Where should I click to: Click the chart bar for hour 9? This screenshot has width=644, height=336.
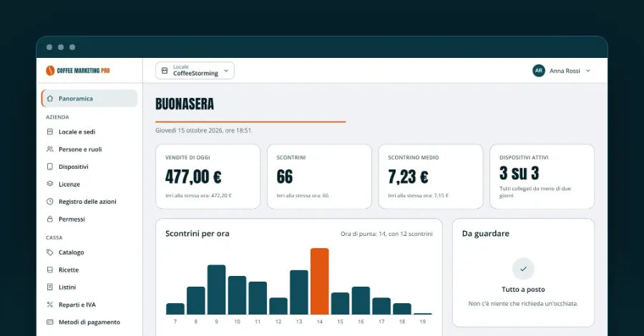point(216,290)
